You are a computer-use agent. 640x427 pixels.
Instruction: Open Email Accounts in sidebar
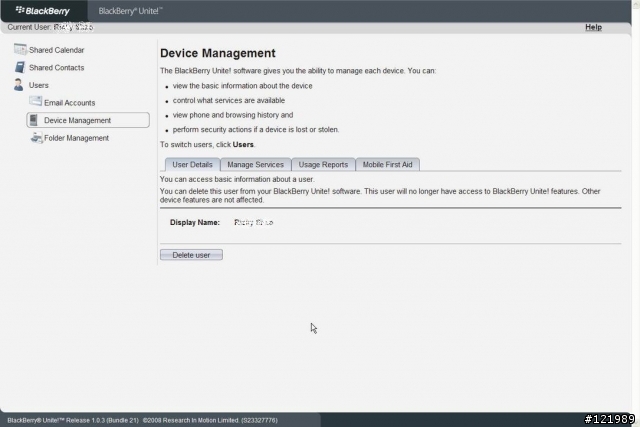[69, 103]
